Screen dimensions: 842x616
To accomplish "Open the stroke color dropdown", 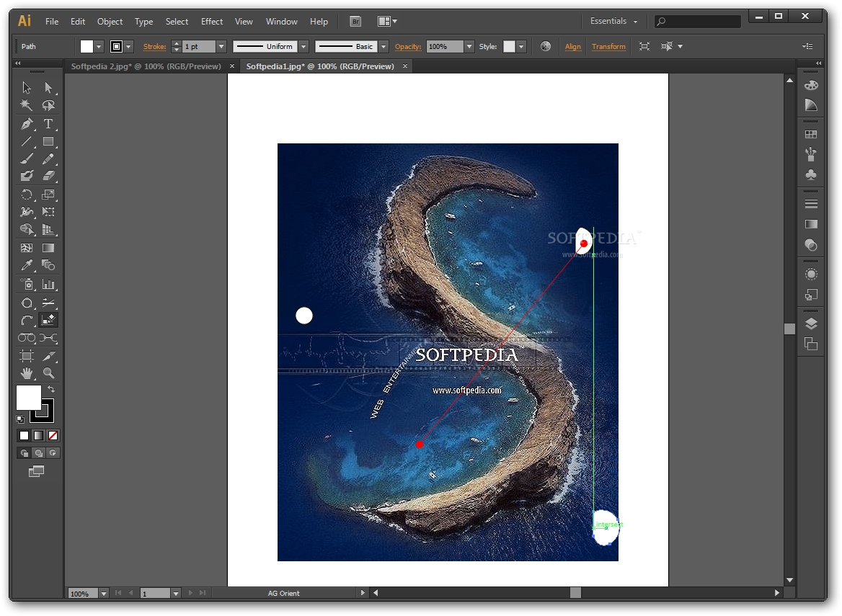I will click(128, 47).
